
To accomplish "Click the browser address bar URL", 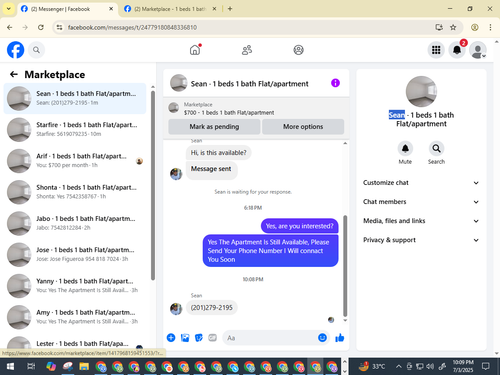I will point(132,27).
